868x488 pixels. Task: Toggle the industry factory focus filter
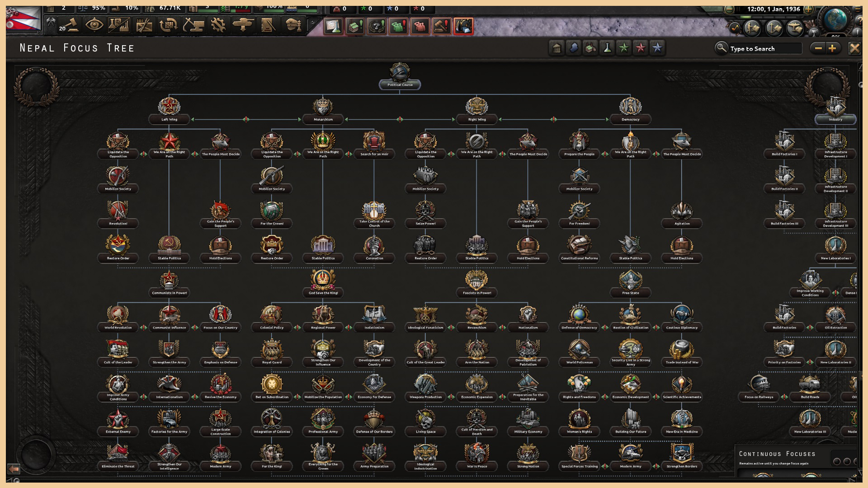(x=590, y=48)
